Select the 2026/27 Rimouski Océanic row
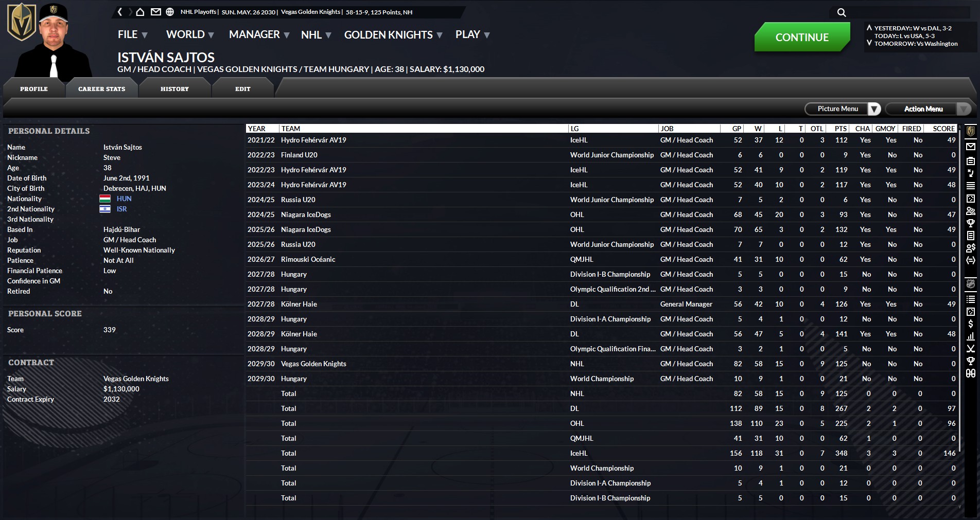980x520 pixels. [601, 259]
